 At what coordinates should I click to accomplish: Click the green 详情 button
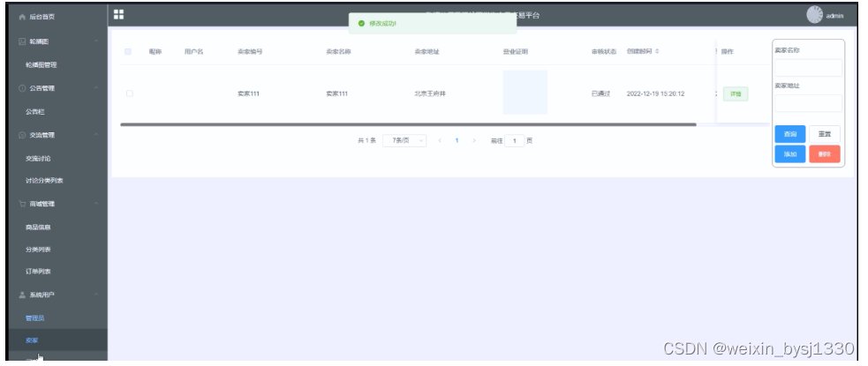click(x=736, y=94)
